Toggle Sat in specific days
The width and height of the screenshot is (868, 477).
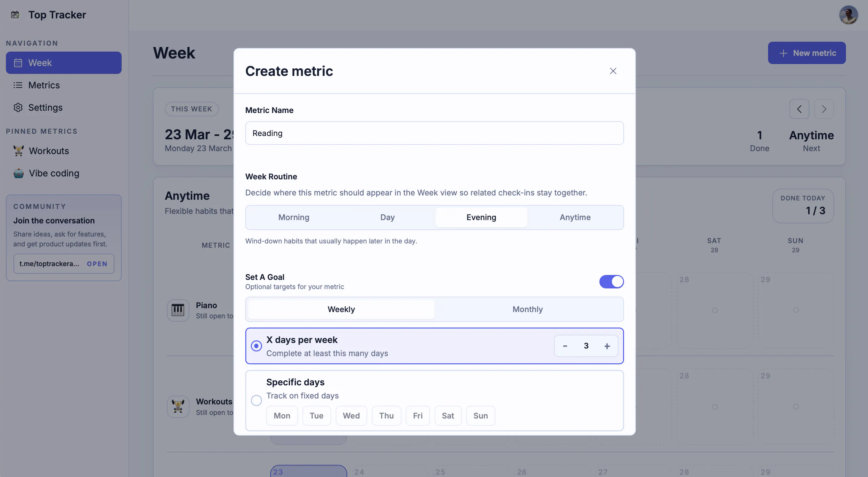coord(448,416)
